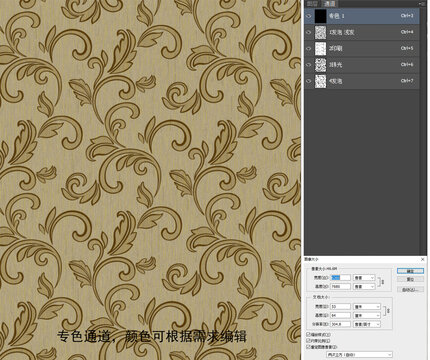Select the Ctrl+5 channel thumbnail
Image resolution: width=430 pixels, height=360 pixels.
pyautogui.click(x=321, y=49)
